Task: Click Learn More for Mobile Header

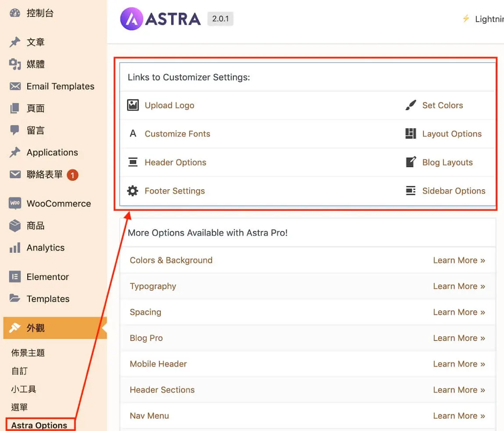Action: click(x=459, y=364)
